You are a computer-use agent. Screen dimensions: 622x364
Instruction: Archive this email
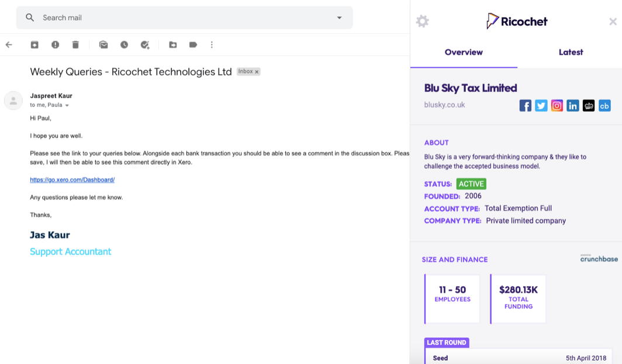(x=34, y=45)
